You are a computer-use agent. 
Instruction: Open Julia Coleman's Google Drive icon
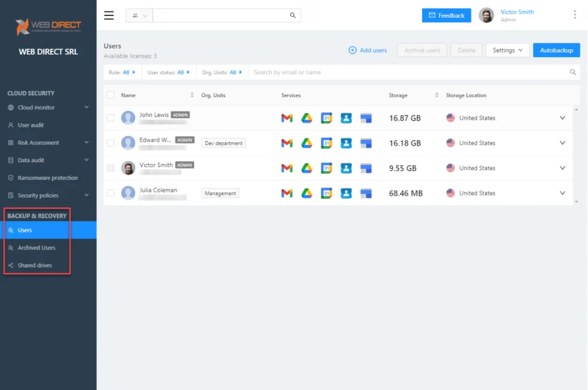click(x=307, y=194)
